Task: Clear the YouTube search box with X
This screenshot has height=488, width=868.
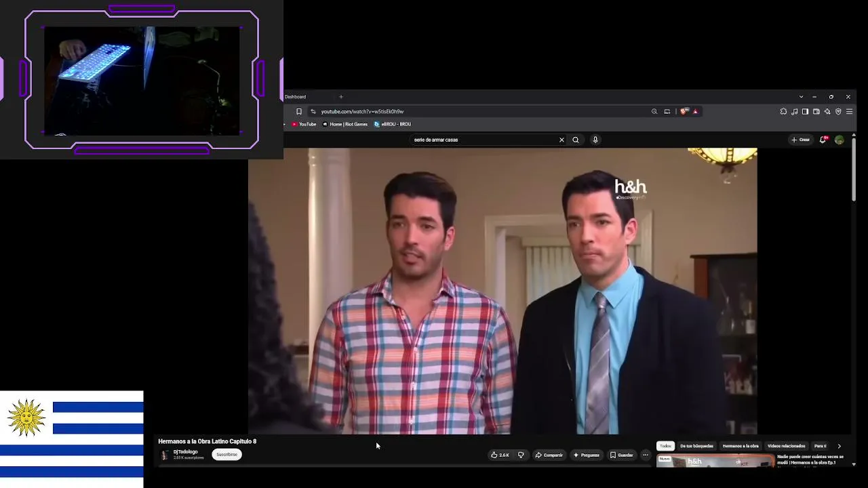Action: click(x=561, y=140)
